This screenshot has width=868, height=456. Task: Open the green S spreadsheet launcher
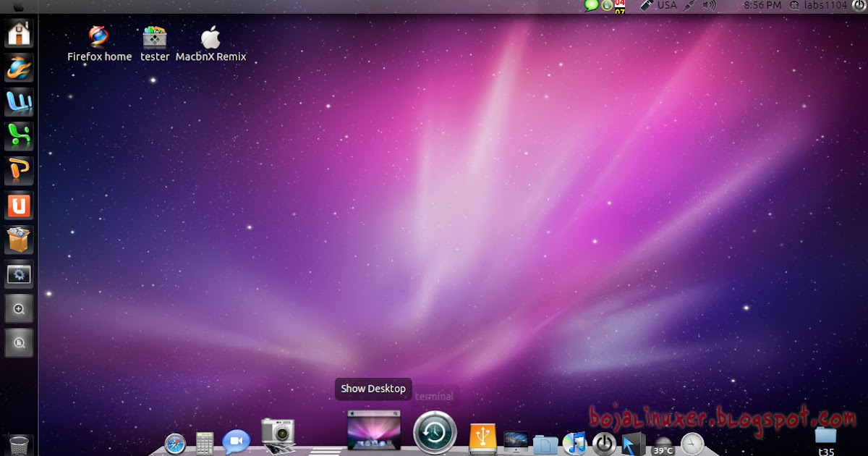[x=19, y=137]
